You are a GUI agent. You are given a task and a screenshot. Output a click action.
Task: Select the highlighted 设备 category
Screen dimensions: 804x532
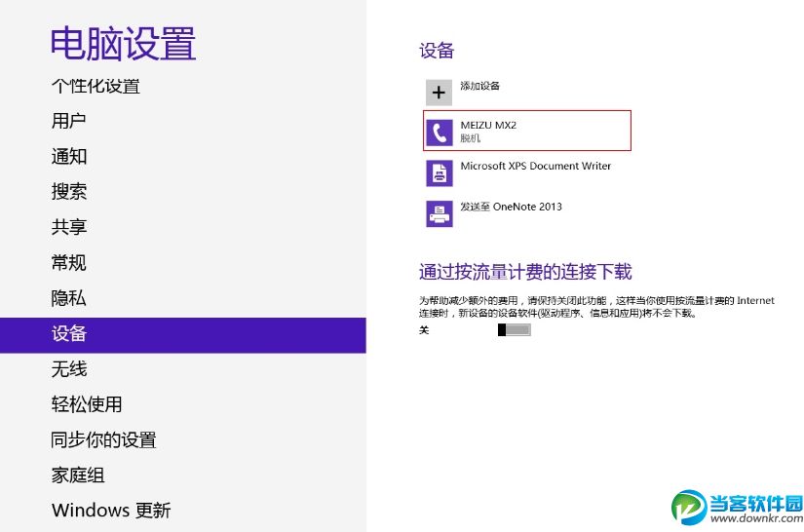coord(183,335)
